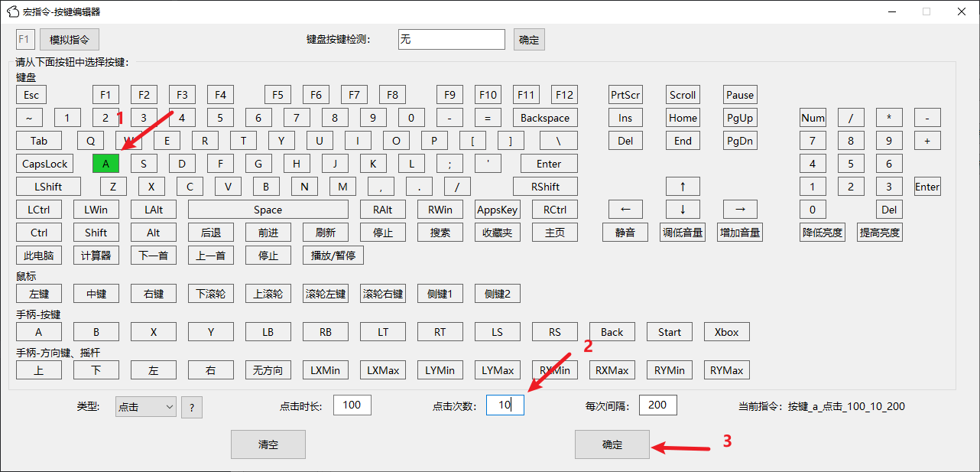980x472 pixels.
Task: Select the gamepad Xbox button
Action: pos(727,332)
